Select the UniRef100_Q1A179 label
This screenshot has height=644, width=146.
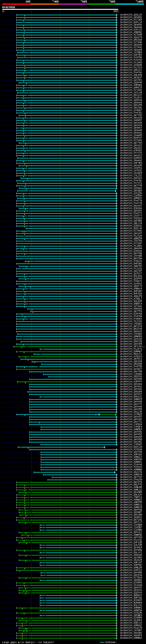131,37
